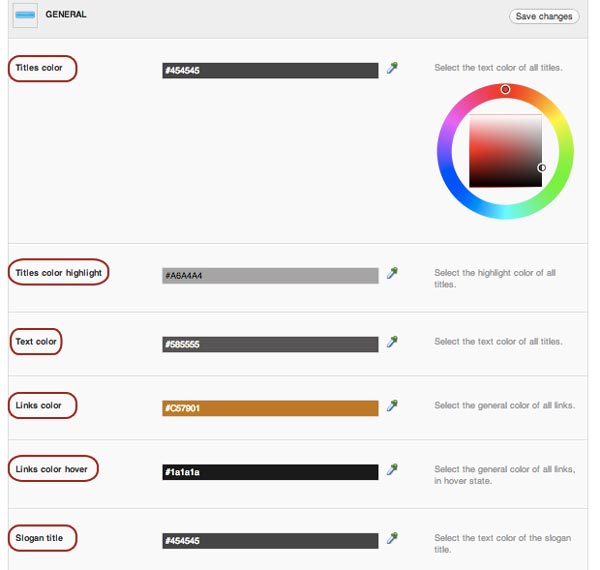Click the Titles color label
The width and height of the screenshot is (600, 570).
39,68
